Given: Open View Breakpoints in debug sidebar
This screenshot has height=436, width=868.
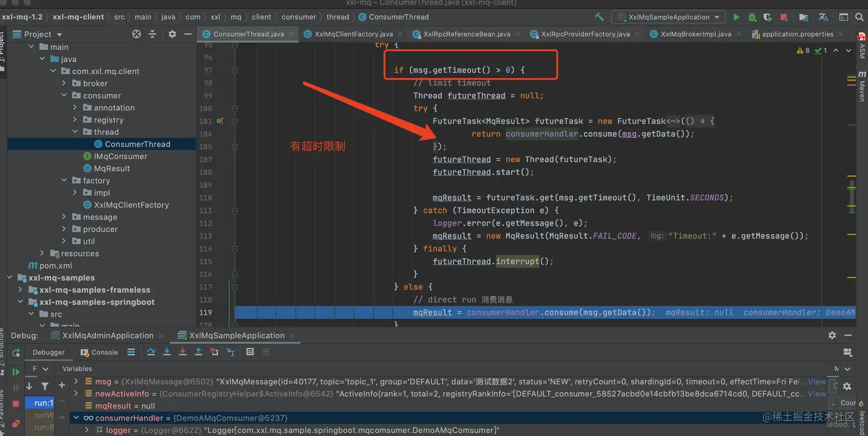Looking at the screenshot, I should click(16, 423).
